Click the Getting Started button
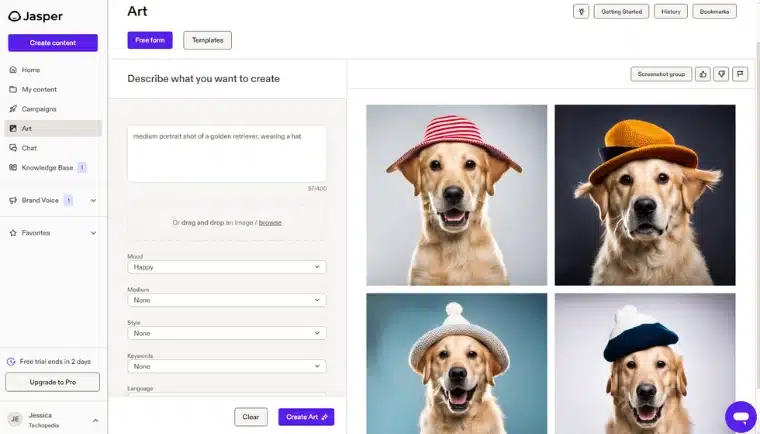 click(621, 12)
